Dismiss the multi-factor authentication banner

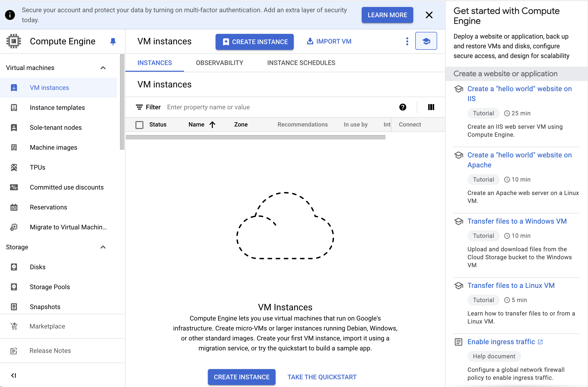(429, 15)
